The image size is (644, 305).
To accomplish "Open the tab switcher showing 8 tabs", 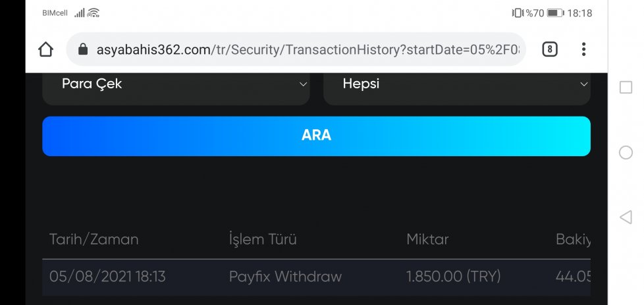I will coord(550,50).
